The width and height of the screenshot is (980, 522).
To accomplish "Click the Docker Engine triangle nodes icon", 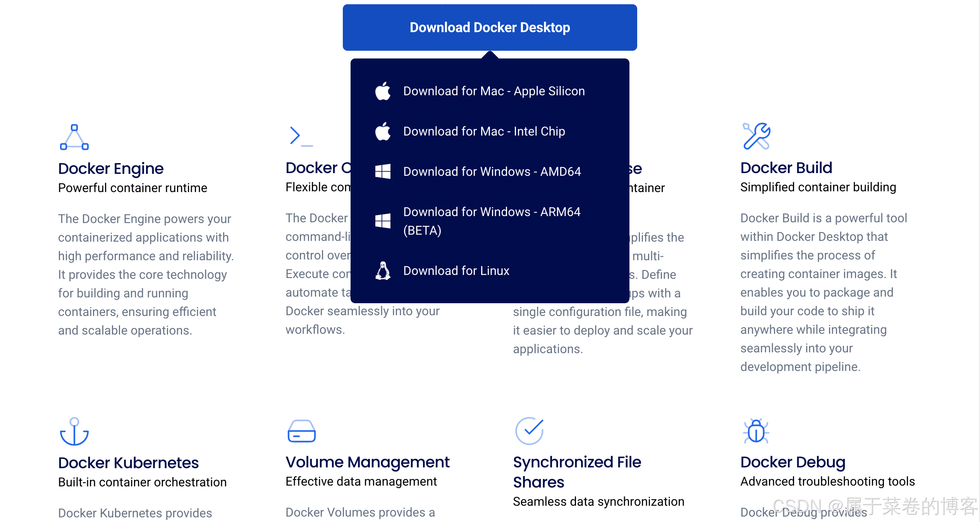I will (x=74, y=137).
